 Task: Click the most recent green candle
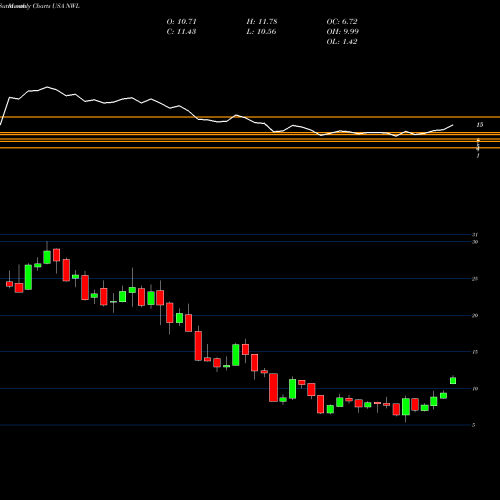(x=453, y=380)
